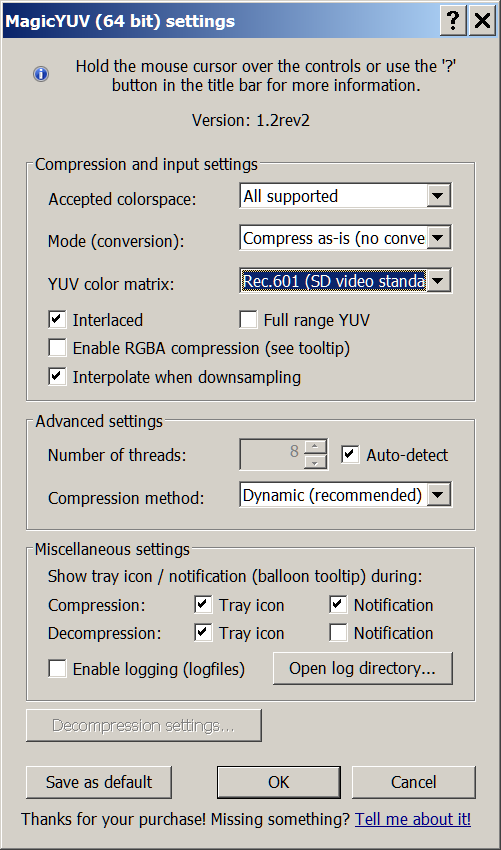
Task: Increase the Number of threads spinner
Action: [315, 447]
